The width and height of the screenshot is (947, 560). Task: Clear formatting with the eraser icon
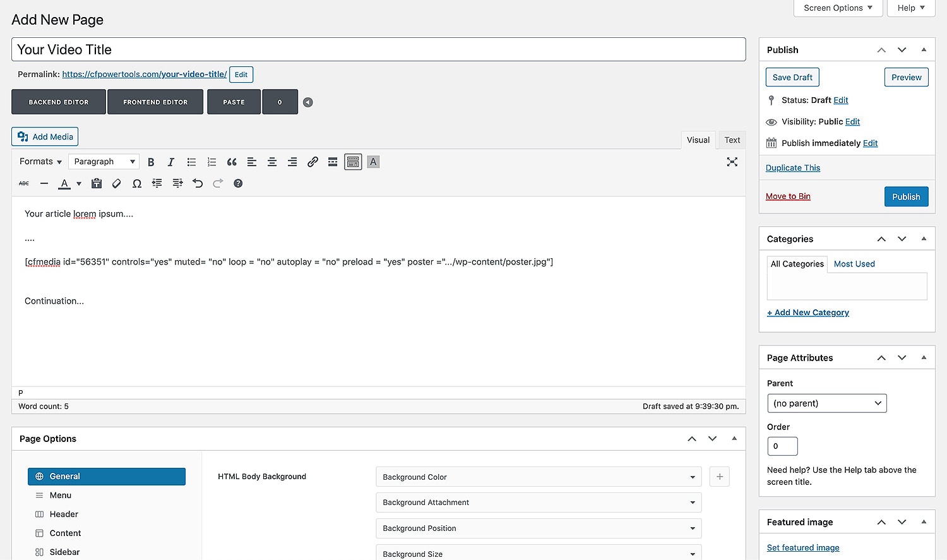point(117,184)
